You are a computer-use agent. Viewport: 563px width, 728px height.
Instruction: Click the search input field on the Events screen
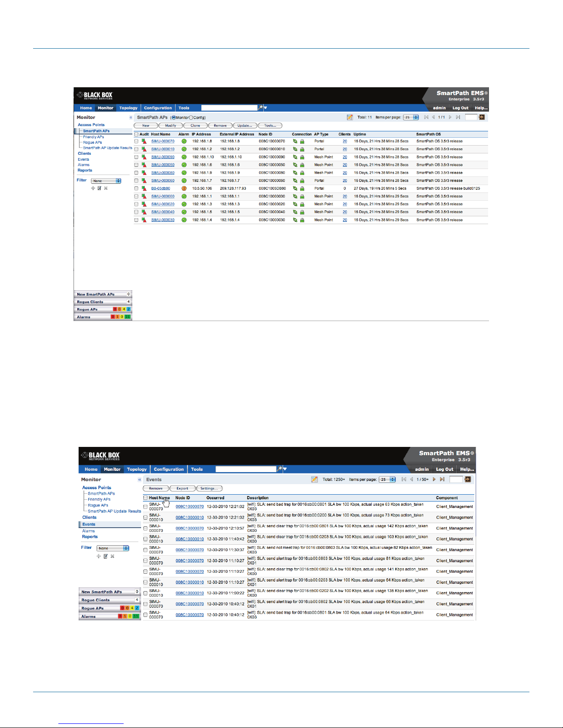pos(246,469)
